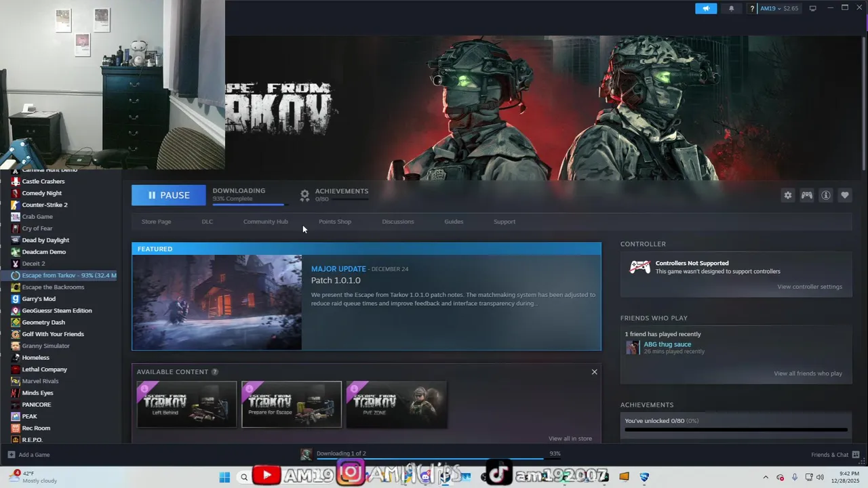This screenshot has height=488, width=868.
Task: Click achievements unlocked progress bar
Action: [736, 430]
